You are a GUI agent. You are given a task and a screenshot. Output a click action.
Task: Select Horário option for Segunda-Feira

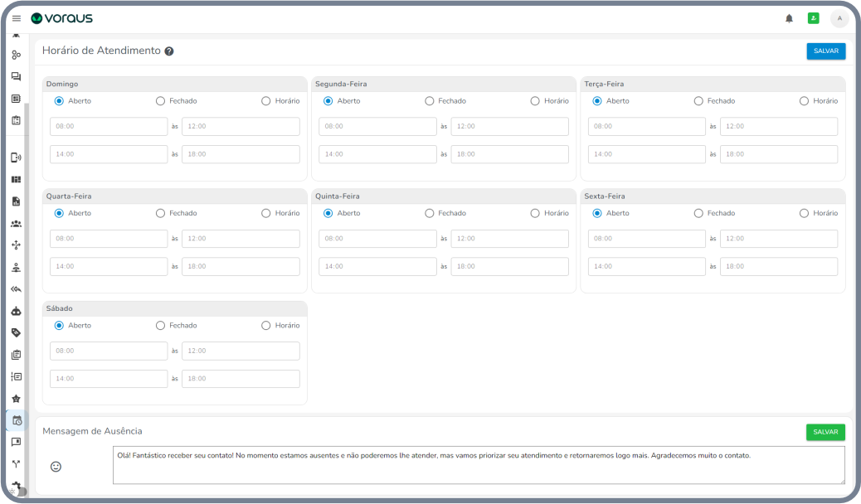535,101
